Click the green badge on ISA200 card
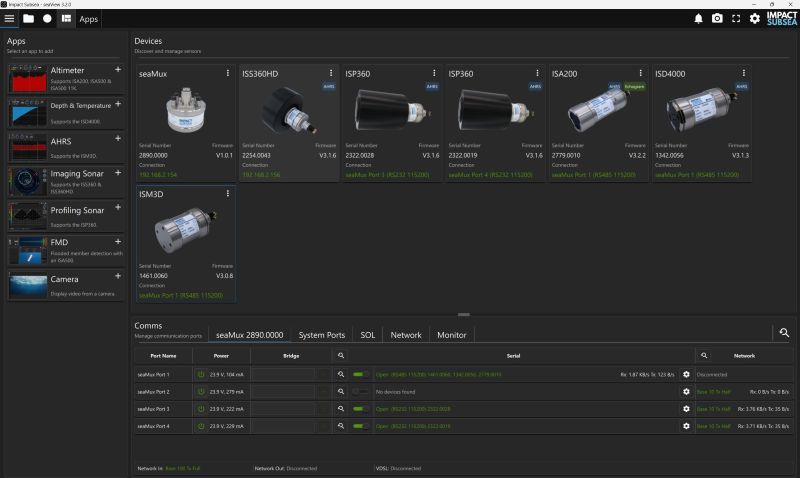 click(634, 86)
